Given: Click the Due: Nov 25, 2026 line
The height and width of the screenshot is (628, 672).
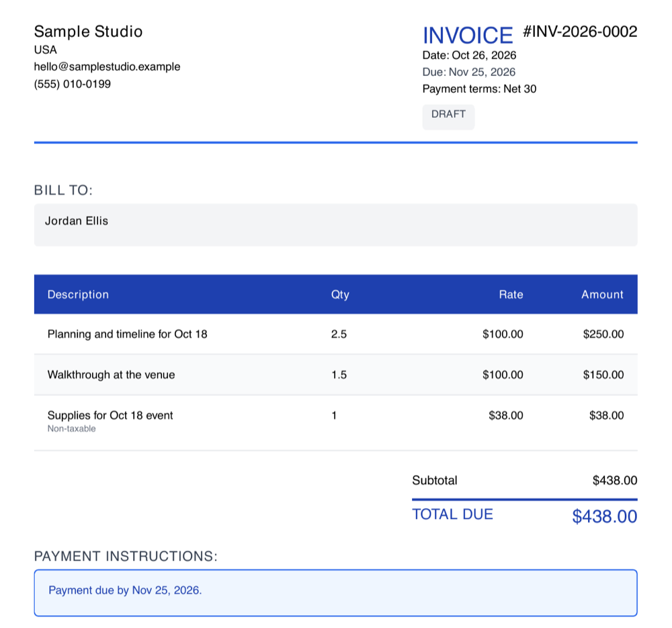Looking at the screenshot, I should [469, 72].
